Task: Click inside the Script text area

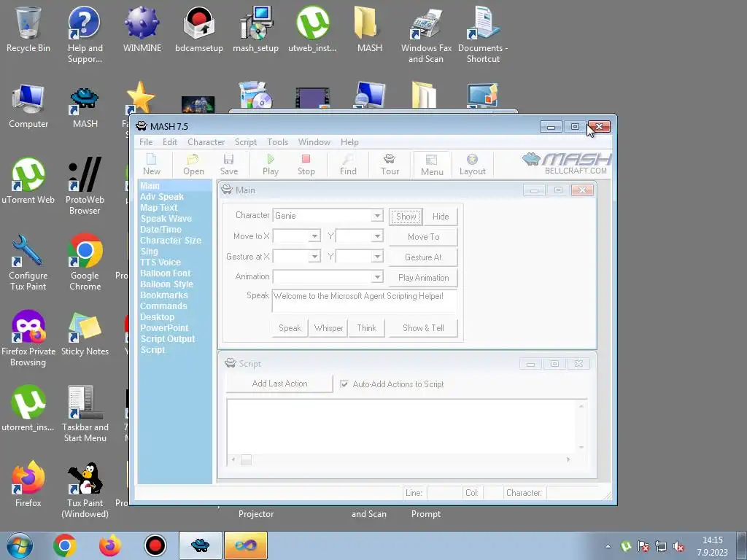Action: pyautogui.click(x=403, y=426)
